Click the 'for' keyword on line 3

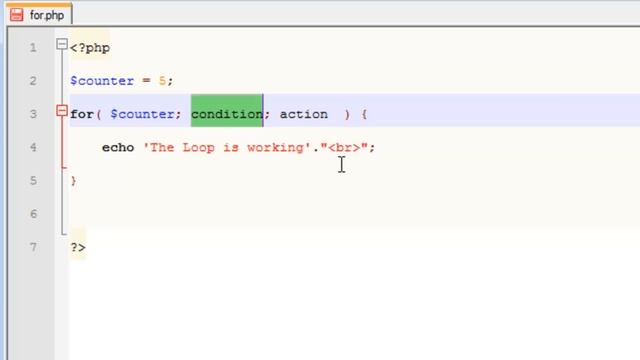[x=82, y=114]
